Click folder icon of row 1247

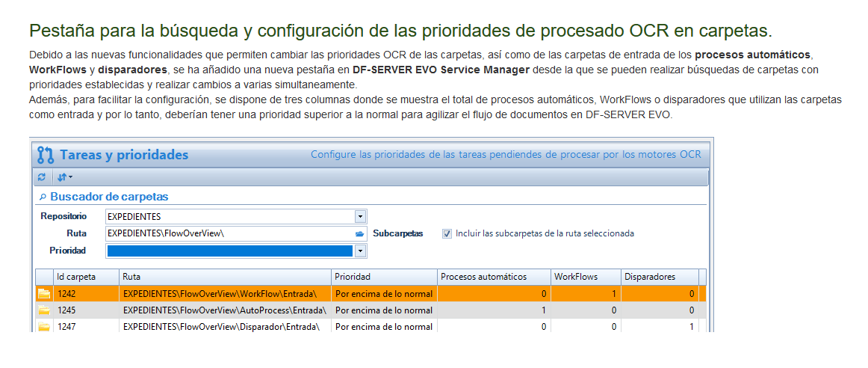(x=44, y=326)
